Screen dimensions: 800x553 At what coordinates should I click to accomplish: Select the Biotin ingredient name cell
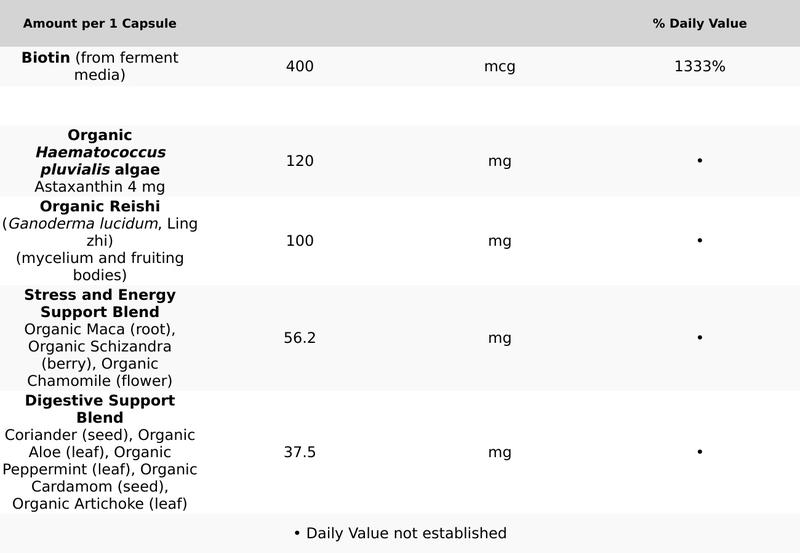[x=100, y=66]
